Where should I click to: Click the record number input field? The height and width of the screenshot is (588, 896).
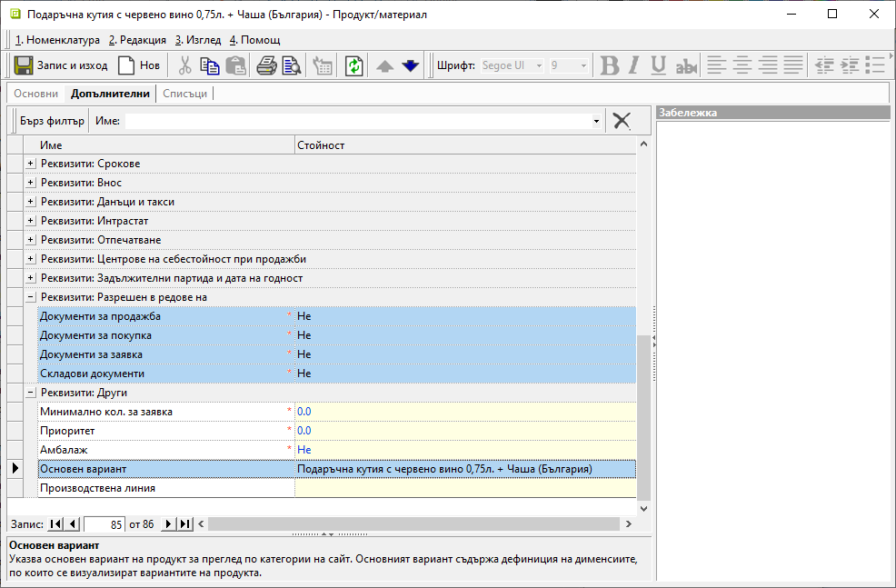pyautogui.click(x=104, y=524)
